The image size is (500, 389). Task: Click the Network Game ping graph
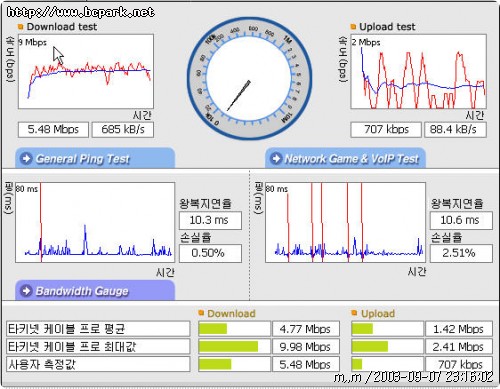[x=345, y=222]
